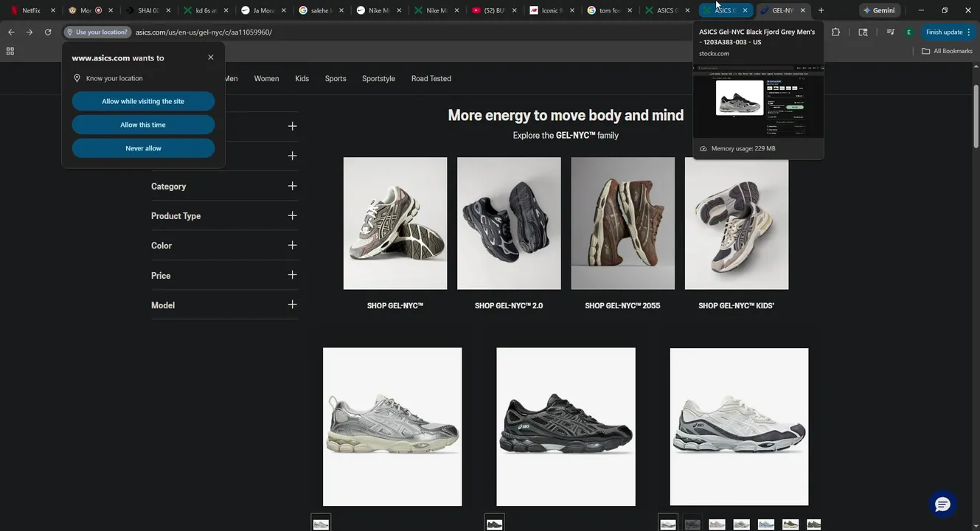Go forward using the forward arrow

tap(29, 32)
